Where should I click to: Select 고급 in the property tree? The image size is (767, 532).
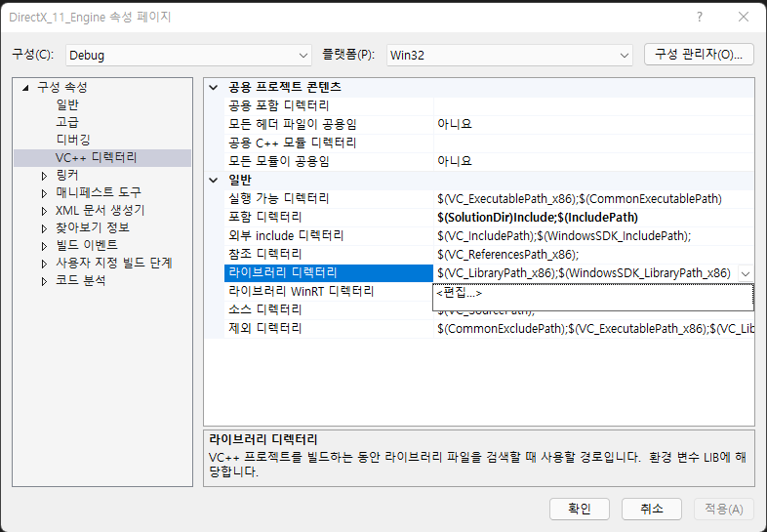pos(67,122)
